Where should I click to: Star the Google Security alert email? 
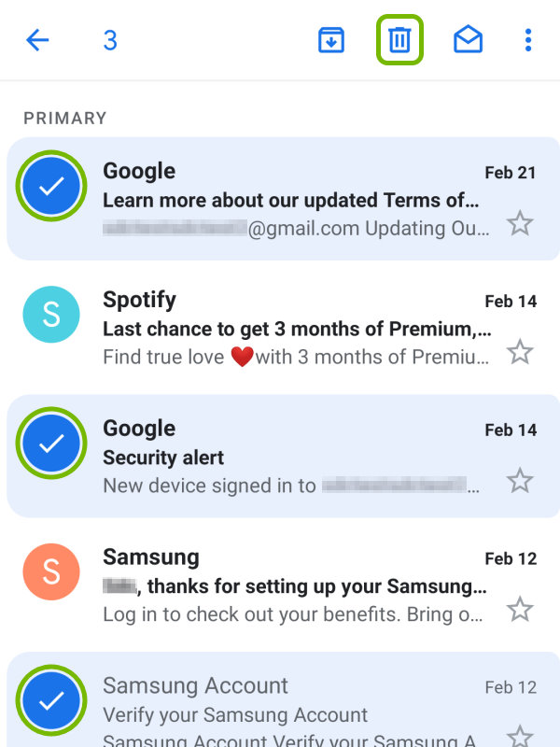point(520,481)
